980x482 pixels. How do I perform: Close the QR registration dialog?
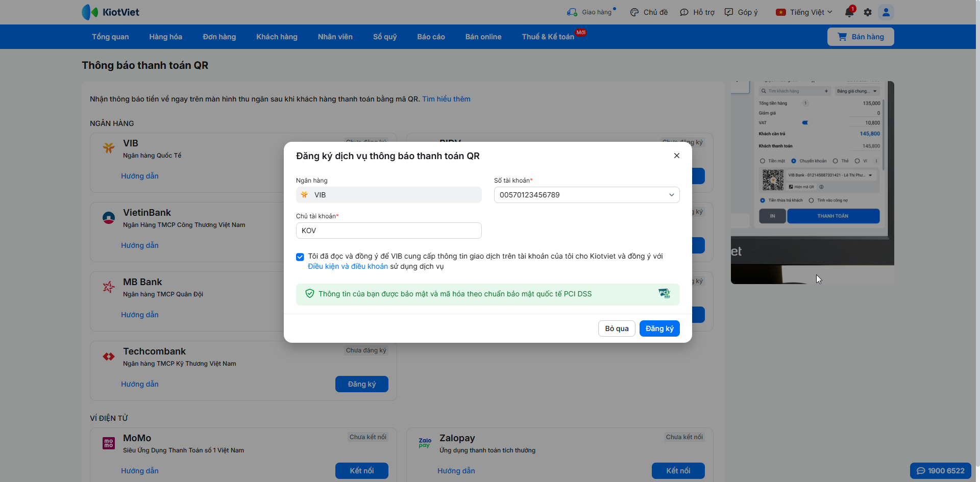[x=677, y=156]
